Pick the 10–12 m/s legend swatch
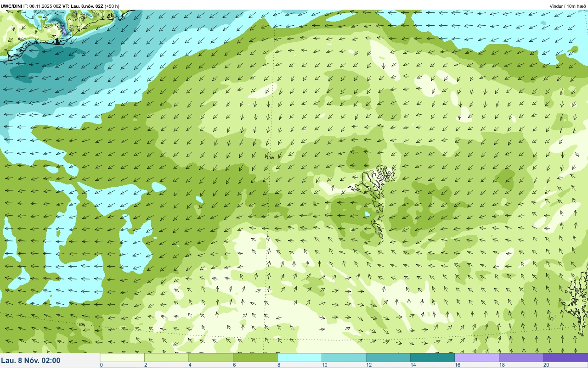Screen dimensions: 588x368 [344, 357]
